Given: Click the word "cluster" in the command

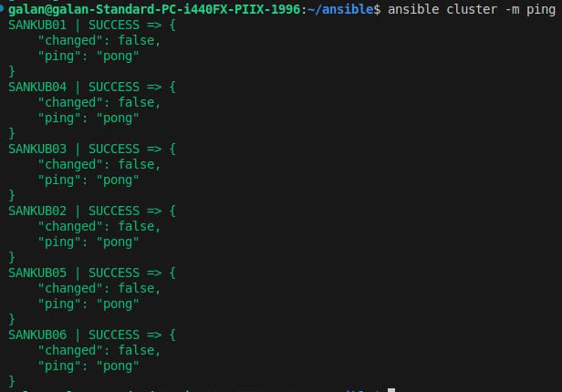Looking at the screenshot, I should coord(472,9).
